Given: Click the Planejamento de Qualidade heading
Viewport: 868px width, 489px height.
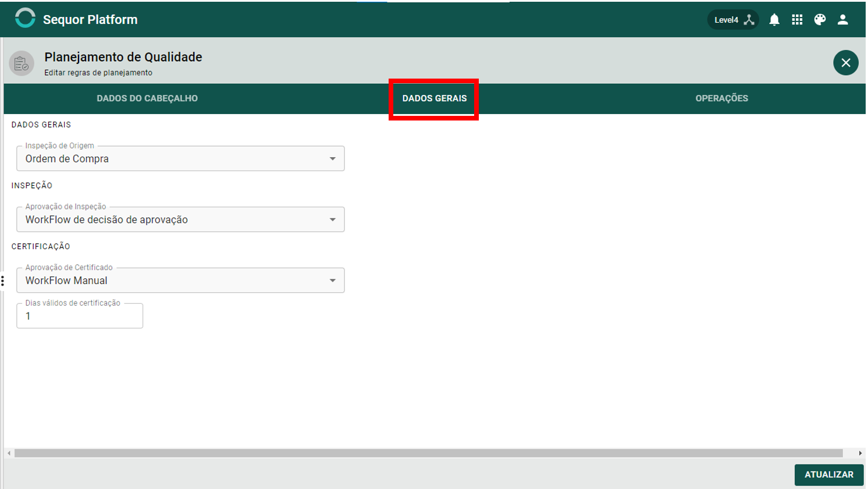Looking at the screenshot, I should point(123,57).
